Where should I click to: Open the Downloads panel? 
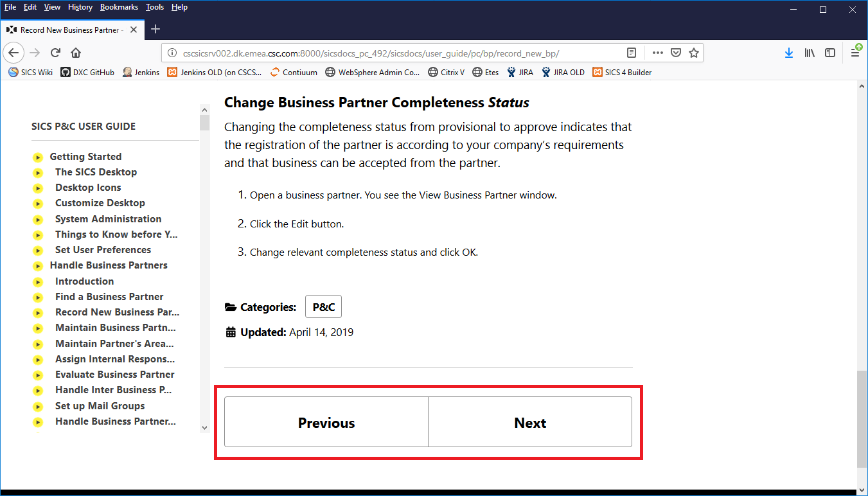pyautogui.click(x=789, y=53)
